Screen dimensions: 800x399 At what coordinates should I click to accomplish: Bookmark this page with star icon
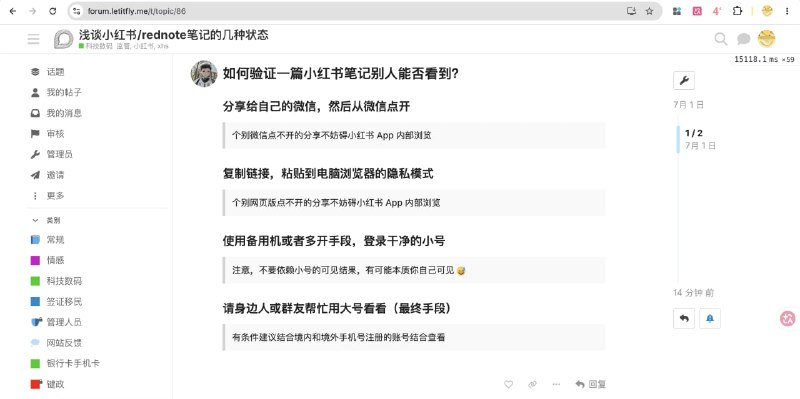coord(649,11)
